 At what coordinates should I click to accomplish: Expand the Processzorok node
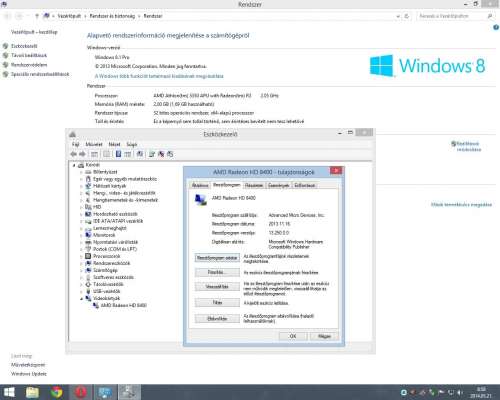tap(81, 256)
